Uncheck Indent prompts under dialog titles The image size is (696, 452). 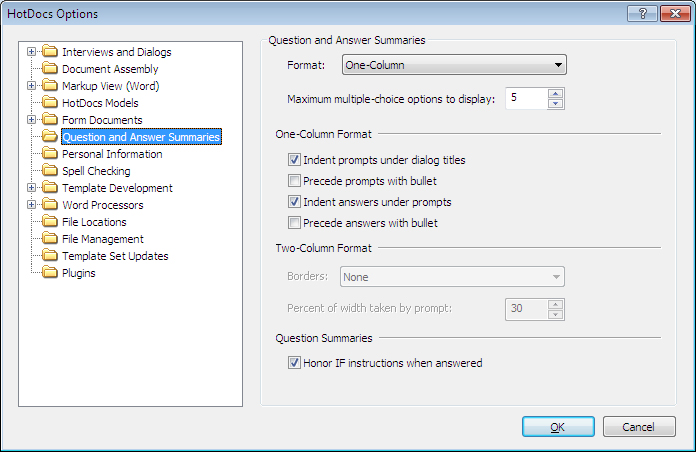point(294,160)
